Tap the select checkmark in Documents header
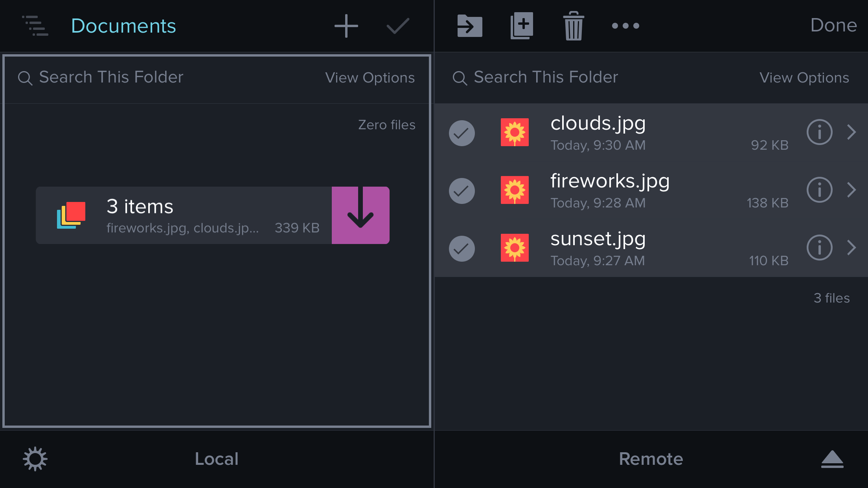868x488 pixels. coord(398,26)
